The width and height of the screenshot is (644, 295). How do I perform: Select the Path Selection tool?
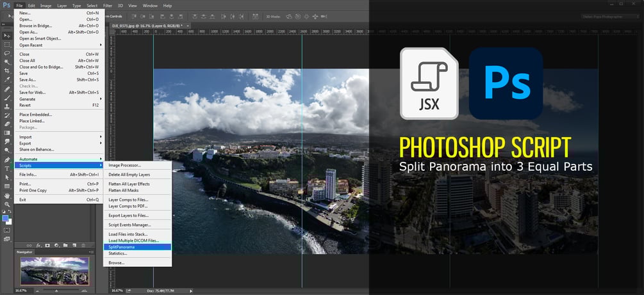click(7, 177)
